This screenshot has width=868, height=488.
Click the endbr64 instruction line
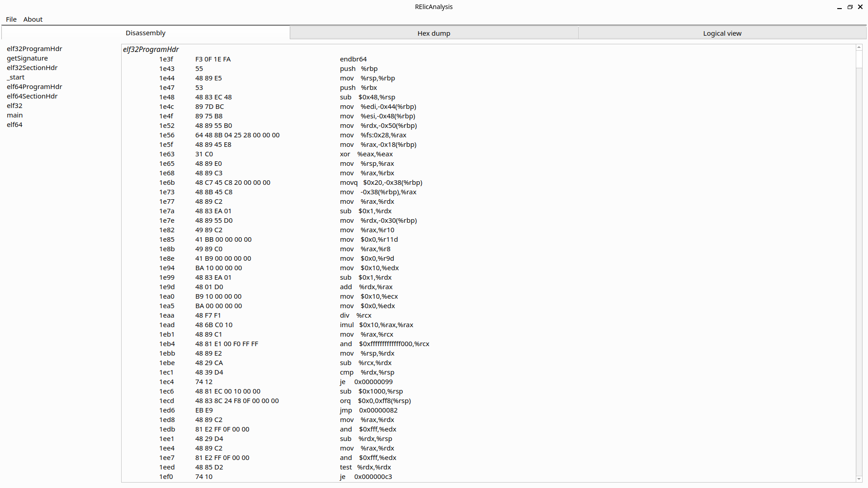353,59
